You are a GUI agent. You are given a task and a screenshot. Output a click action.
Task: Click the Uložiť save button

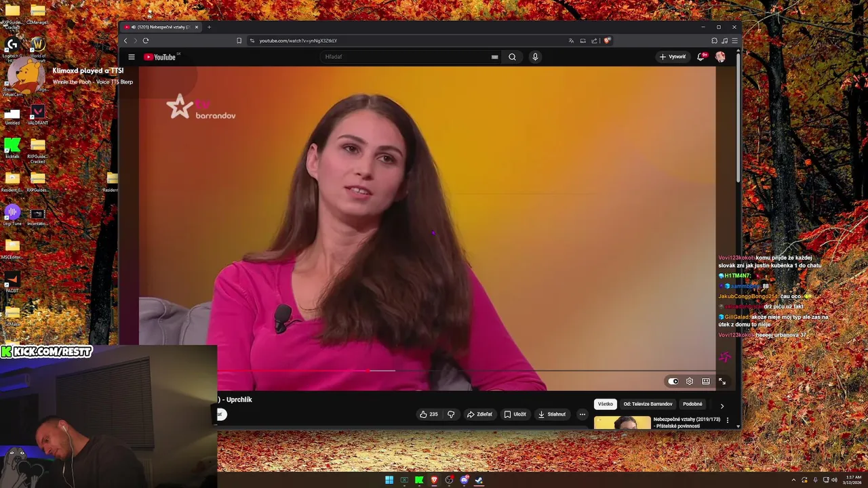pos(515,414)
